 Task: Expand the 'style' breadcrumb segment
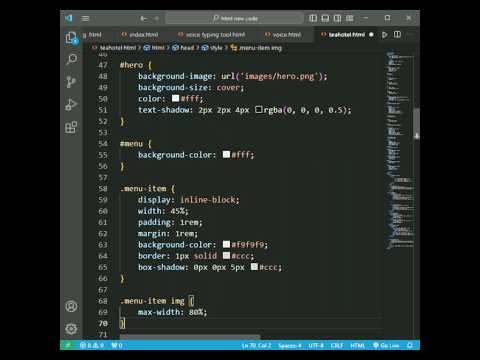(212, 48)
